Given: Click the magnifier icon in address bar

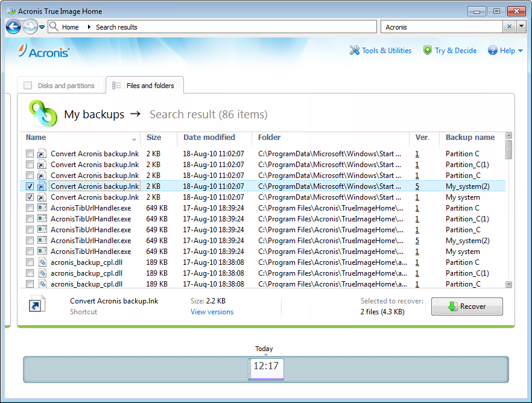Looking at the screenshot, I should [x=54, y=26].
